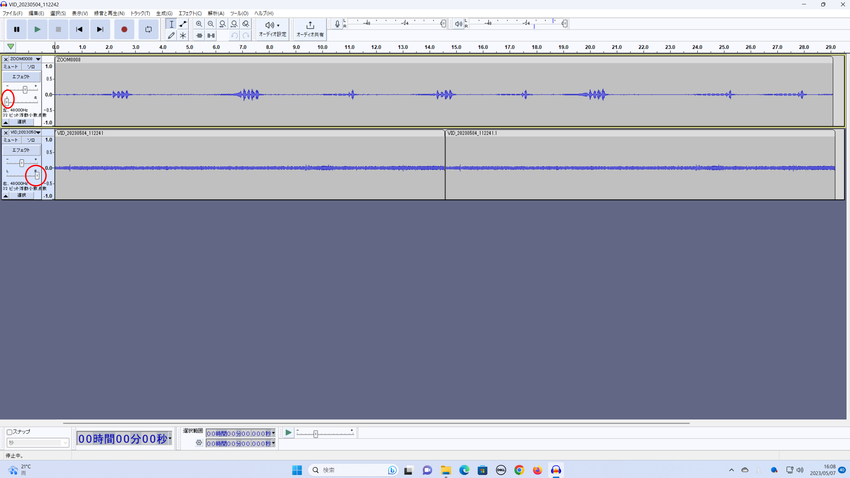Click 選択 button on VID_20230504 track
The height and width of the screenshot is (478, 850).
(x=22, y=195)
